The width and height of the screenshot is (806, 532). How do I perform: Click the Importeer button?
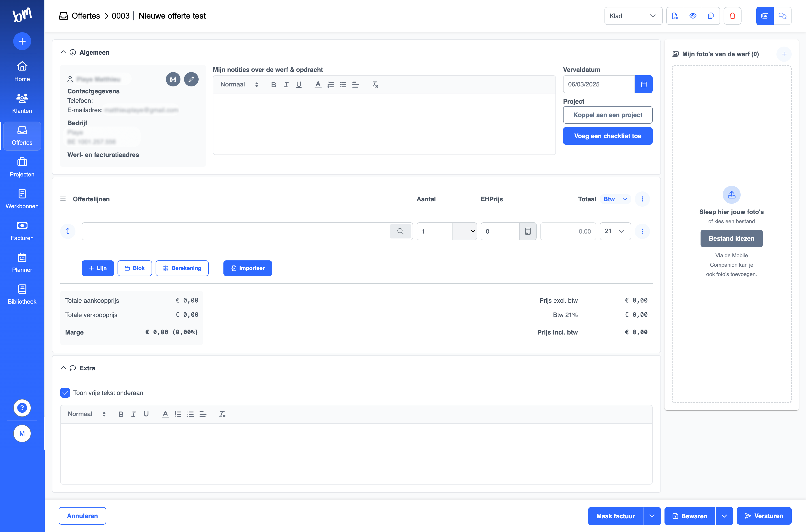pyautogui.click(x=247, y=268)
